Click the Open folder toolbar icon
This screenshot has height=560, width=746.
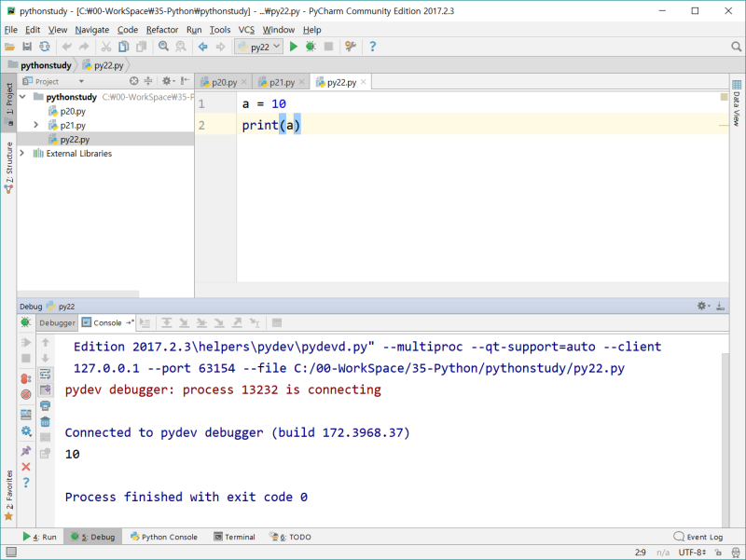9,47
